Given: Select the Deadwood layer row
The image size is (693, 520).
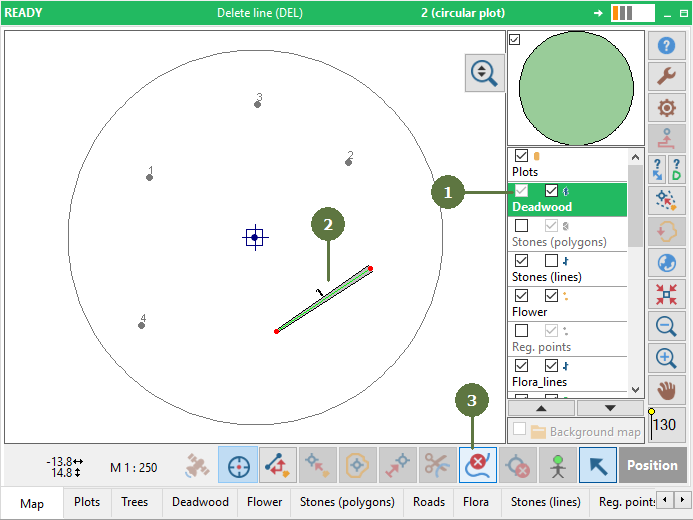Looking at the screenshot, I should 567,199.
